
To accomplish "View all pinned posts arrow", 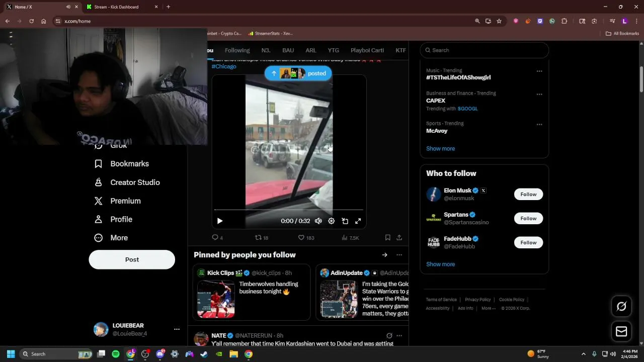I will (384, 255).
